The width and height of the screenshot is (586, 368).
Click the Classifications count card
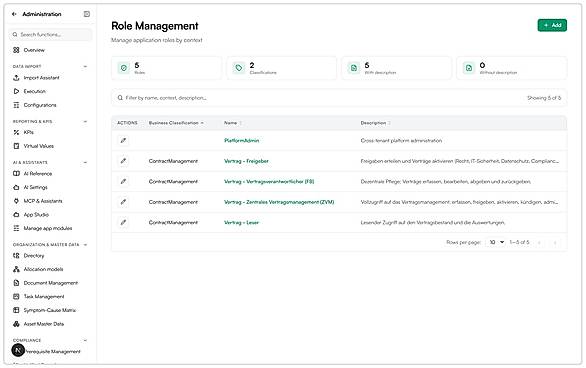(281, 68)
